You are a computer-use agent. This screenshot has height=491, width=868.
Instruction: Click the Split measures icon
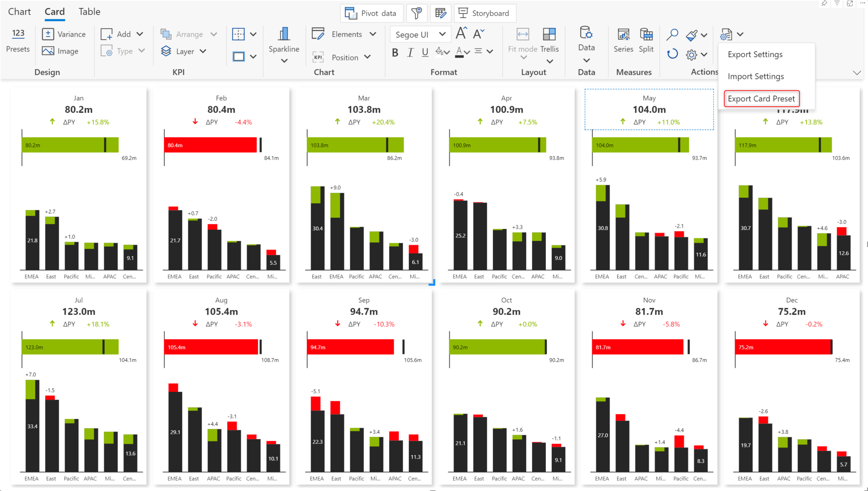(646, 34)
